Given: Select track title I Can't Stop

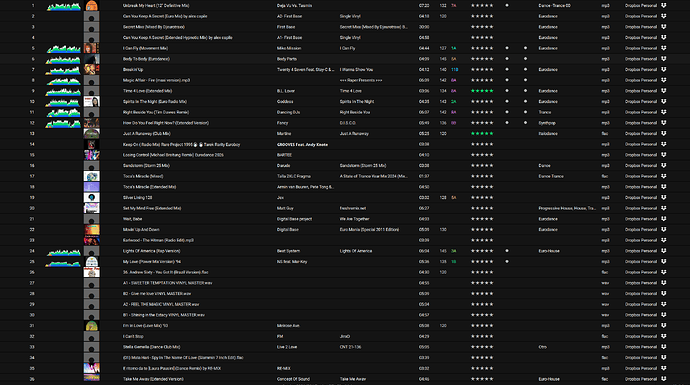Looking at the screenshot, I should [133, 337].
